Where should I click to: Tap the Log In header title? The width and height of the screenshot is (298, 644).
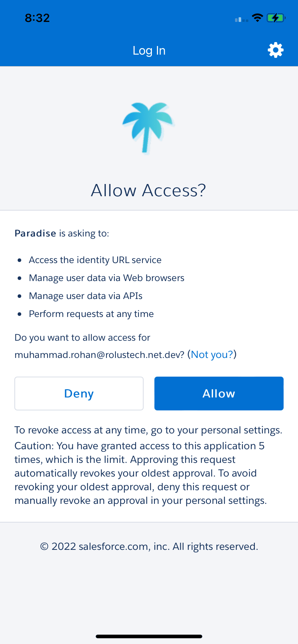point(149,51)
